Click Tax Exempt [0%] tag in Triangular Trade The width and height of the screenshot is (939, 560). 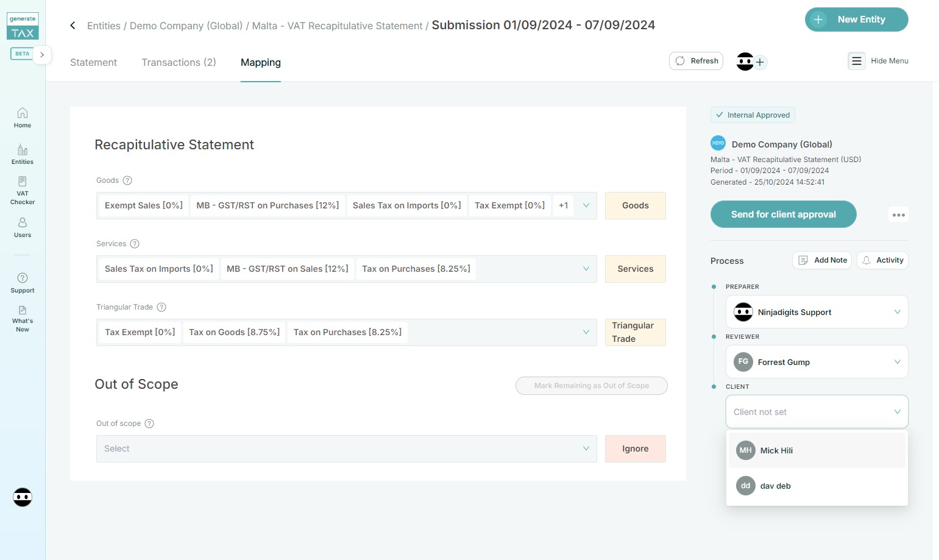pyautogui.click(x=140, y=332)
